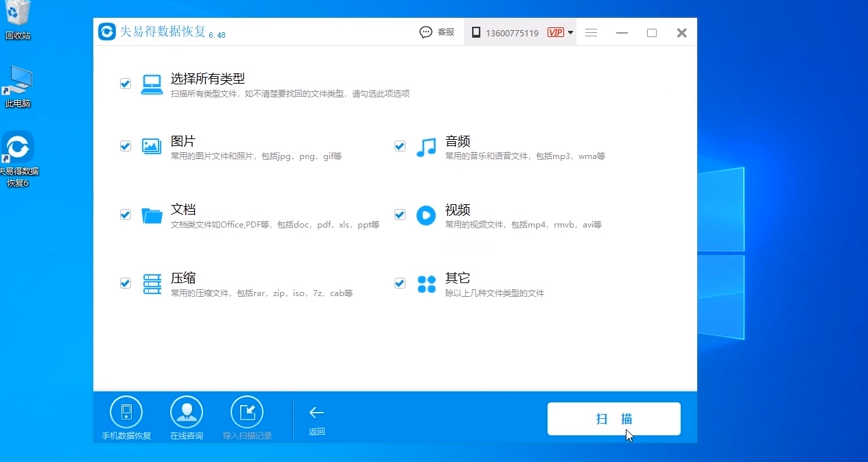Click the 压缩 label text
The width and height of the screenshot is (868, 462).
point(183,278)
